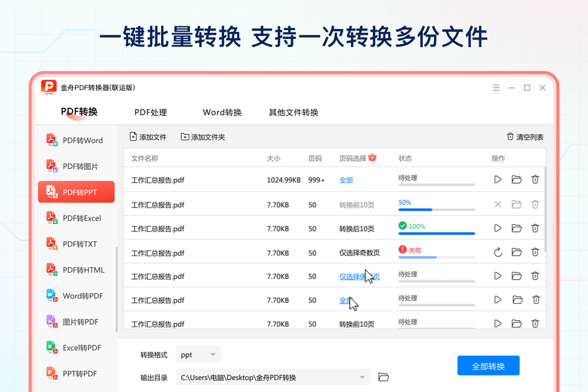This screenshot has height=392, width=588.
Task: Click the PDF转Word sidebar icon
Action: click(52, 140)
